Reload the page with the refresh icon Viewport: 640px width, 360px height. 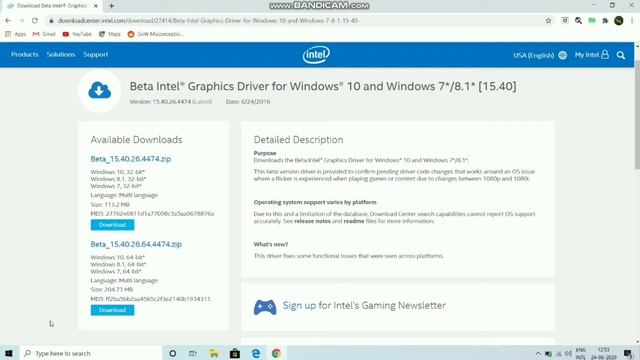35,20
